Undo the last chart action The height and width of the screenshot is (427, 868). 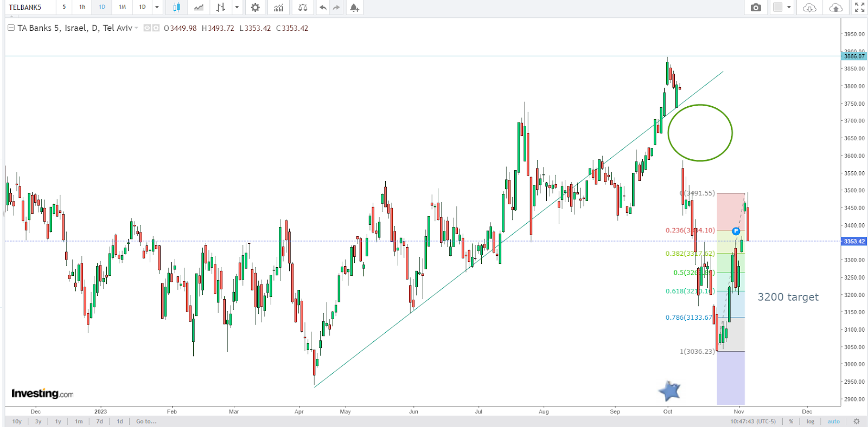323,7
